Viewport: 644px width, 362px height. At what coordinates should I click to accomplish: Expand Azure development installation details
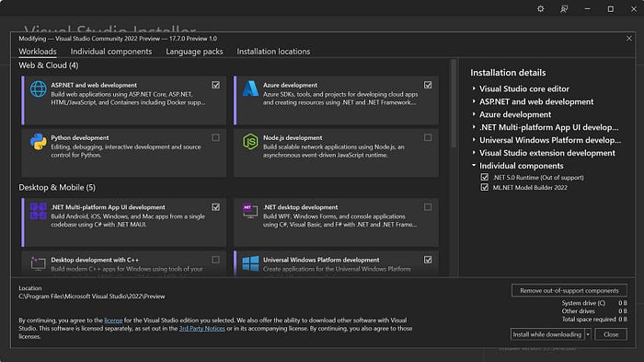pos(474,114)
